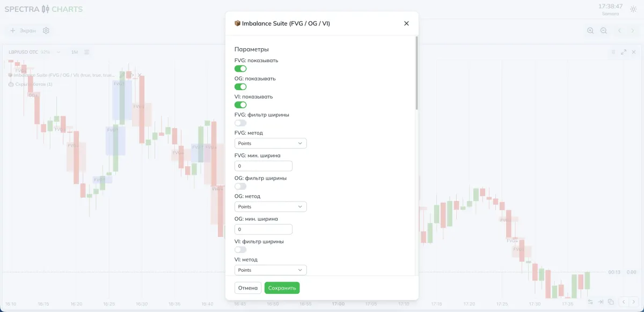
Task: Turn off the VI: показывать switch
Action: 240,105
